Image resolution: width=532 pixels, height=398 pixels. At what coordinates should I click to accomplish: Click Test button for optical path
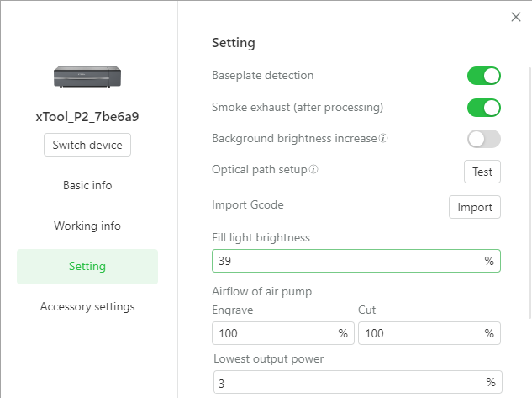[482, 172]
